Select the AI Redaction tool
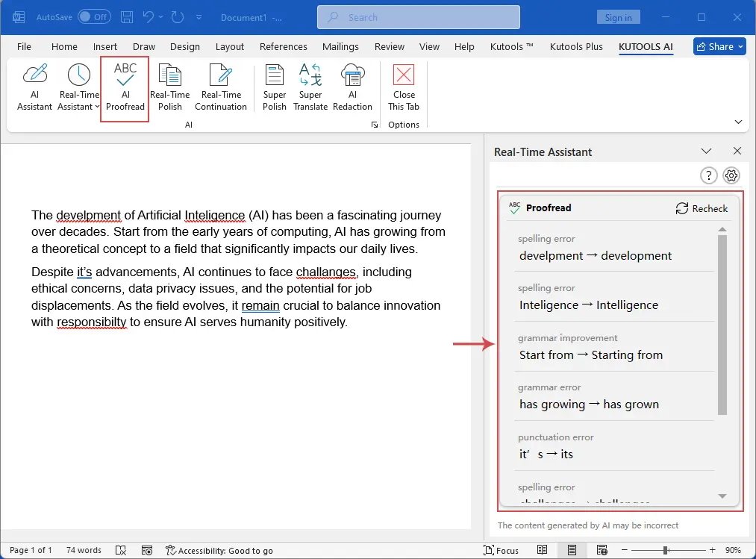The width and height of the screenshot is (756, 559). 352,87
